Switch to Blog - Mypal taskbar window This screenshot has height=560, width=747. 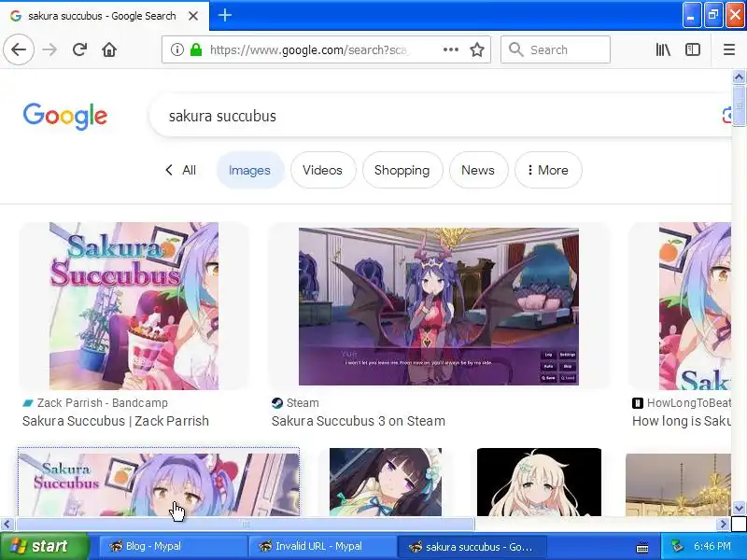[172, 546]
